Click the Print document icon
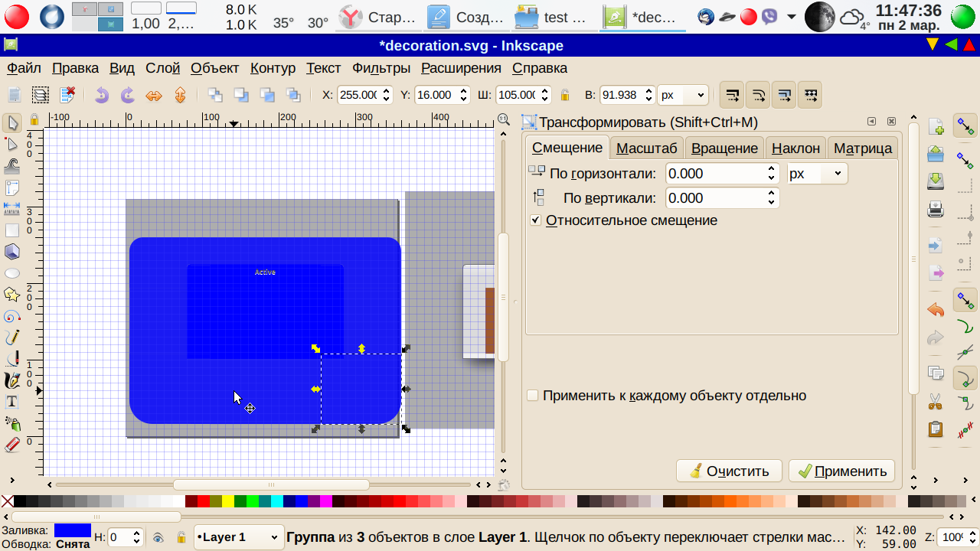The width and height of the screenshot is (980, 551). pos(936,208)
